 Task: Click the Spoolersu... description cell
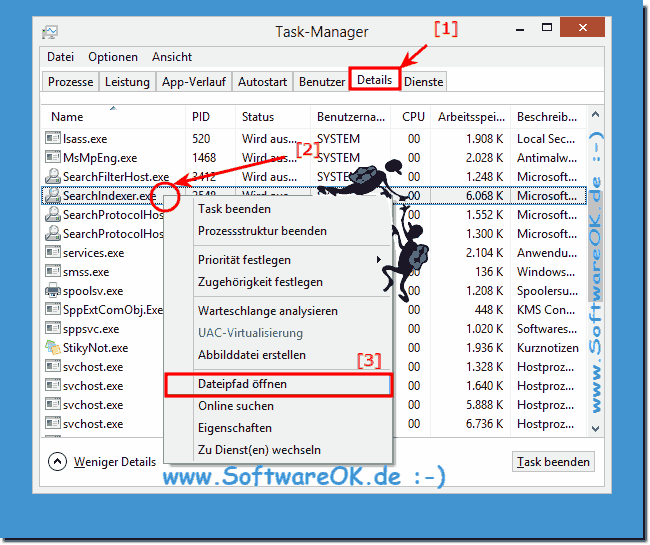coord(547,291)
